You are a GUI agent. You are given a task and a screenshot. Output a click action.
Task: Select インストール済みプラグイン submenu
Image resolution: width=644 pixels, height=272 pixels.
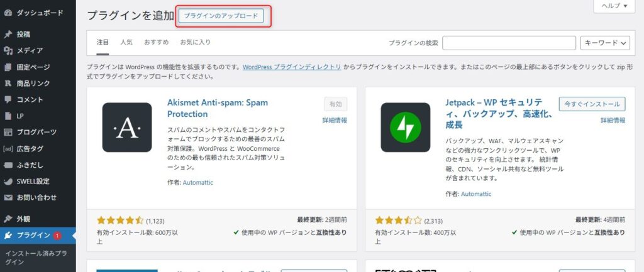36,258
